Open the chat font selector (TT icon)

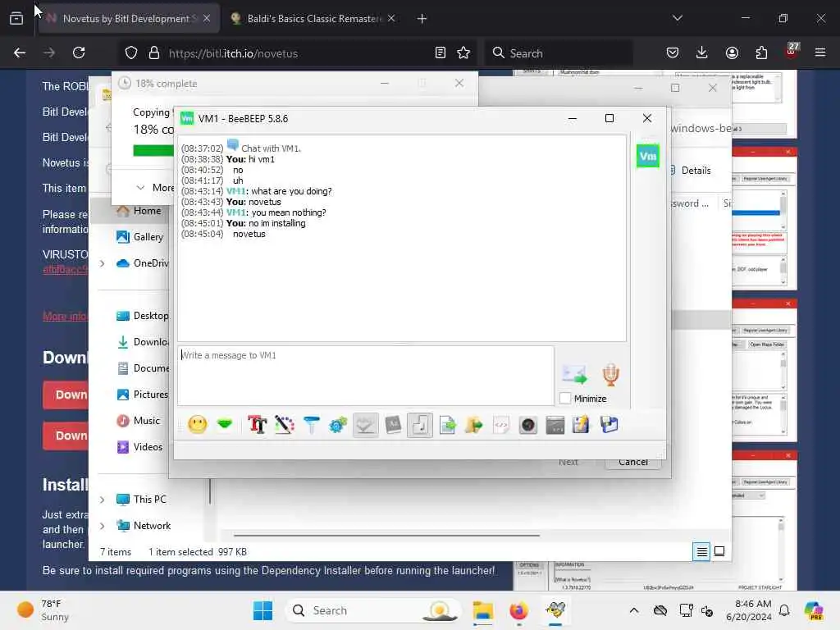[x=257, y=425]
